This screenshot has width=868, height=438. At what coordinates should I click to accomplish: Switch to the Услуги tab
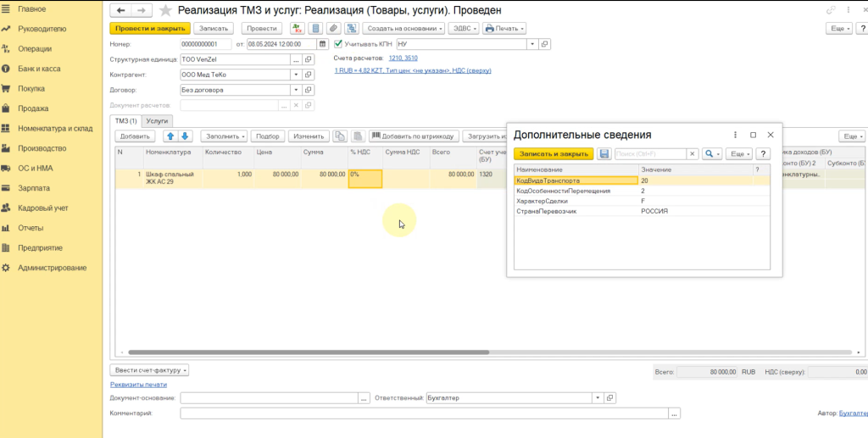point(157,121)
